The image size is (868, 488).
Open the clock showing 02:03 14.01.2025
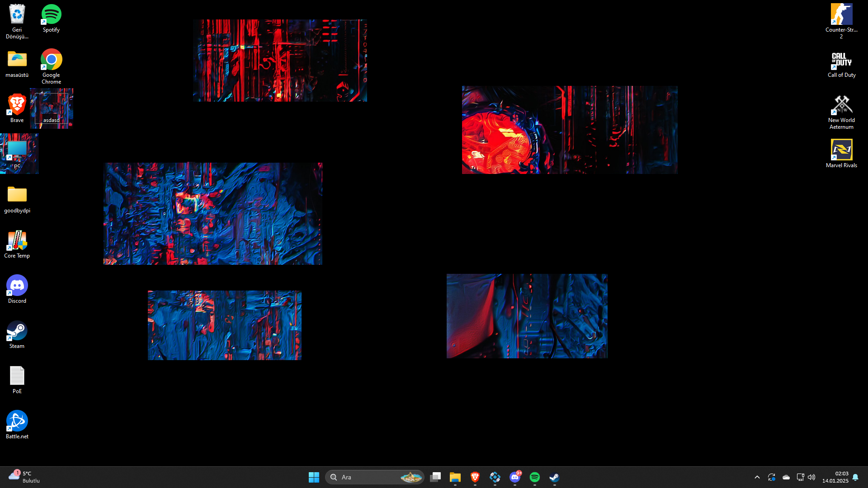click(835, 477)
